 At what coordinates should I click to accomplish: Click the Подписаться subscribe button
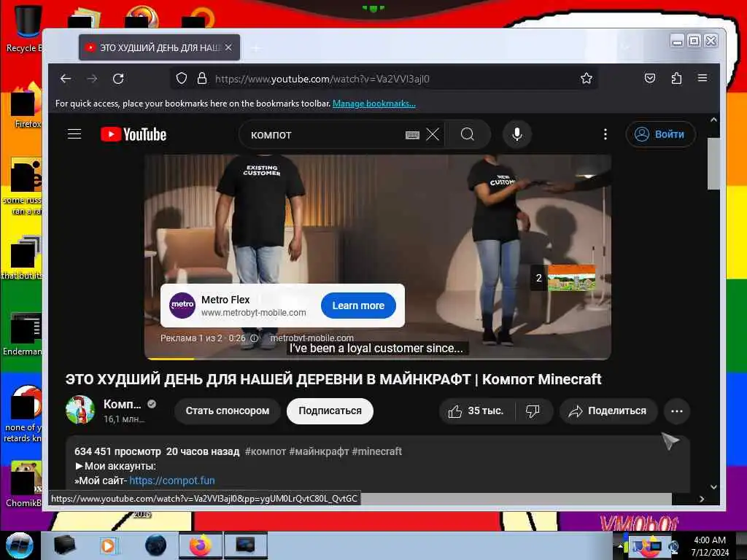coord(330,411)
